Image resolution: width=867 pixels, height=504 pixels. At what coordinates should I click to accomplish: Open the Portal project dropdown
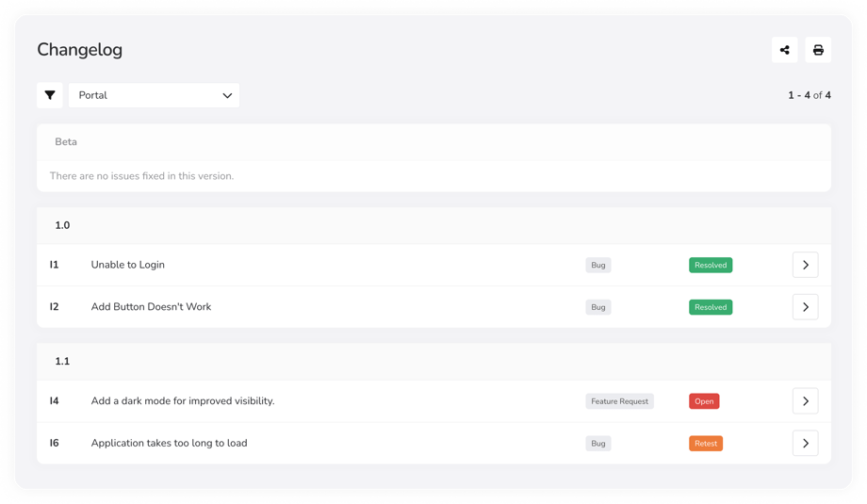(155, 95)
